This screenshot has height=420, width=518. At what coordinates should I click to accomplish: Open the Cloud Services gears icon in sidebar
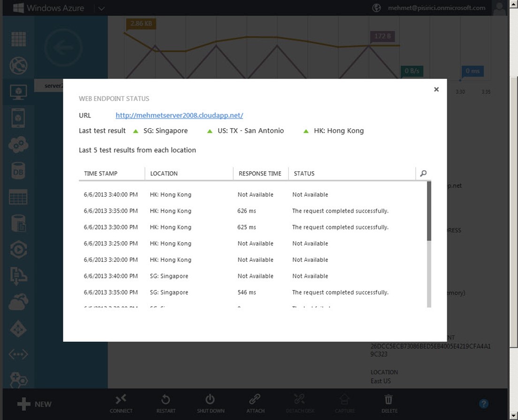(18, 145)
